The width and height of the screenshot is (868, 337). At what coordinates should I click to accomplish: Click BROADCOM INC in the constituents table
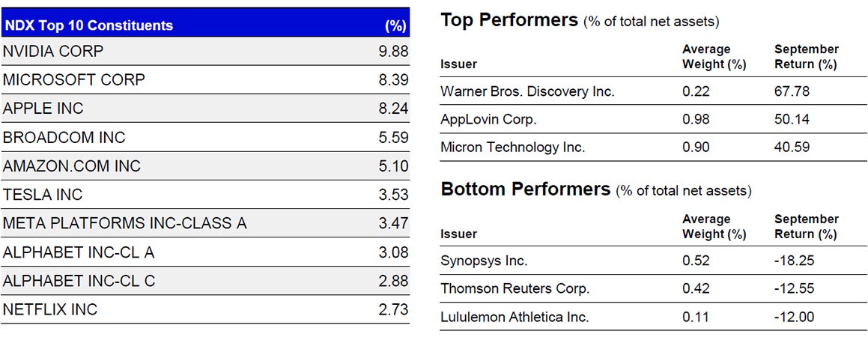[x=64, y=138]
